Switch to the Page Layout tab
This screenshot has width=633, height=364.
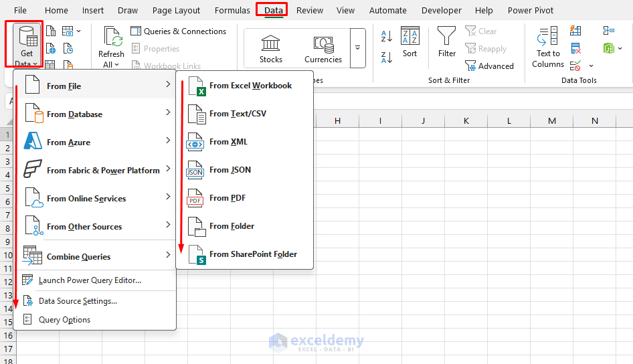[176, 11]
